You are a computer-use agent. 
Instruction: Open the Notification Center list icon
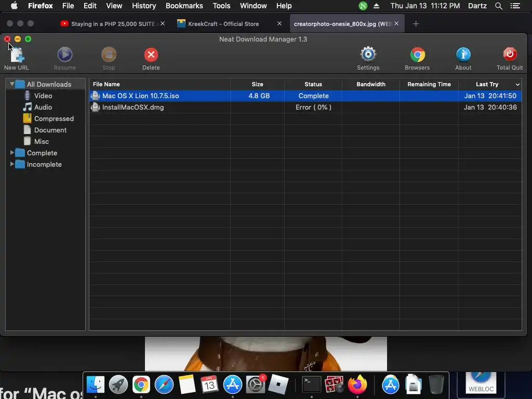point(515,6)
